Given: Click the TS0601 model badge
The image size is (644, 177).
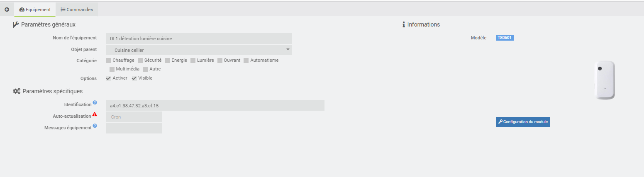Looking at the screenshot, I should click(505, 38).
